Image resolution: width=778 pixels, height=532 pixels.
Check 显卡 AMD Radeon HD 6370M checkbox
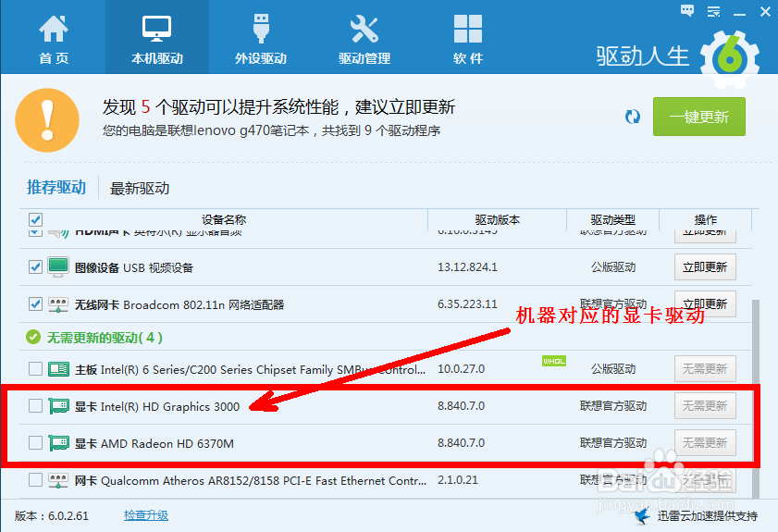[35, 442]
